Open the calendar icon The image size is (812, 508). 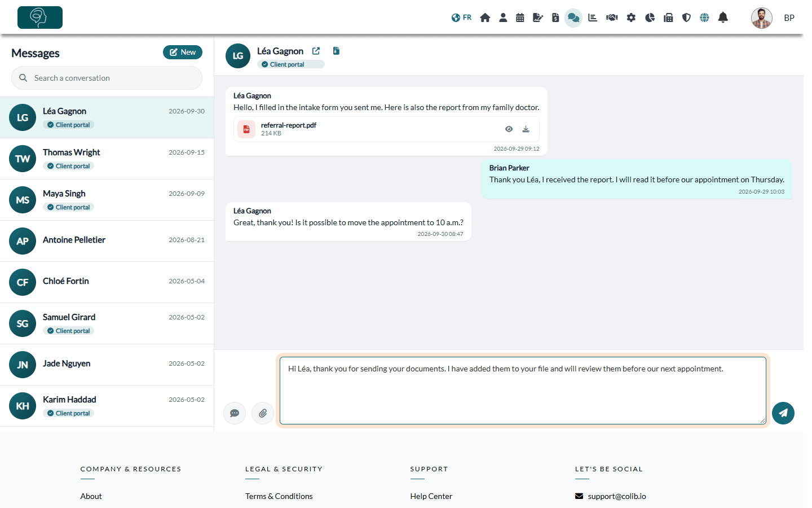[520, 17]
